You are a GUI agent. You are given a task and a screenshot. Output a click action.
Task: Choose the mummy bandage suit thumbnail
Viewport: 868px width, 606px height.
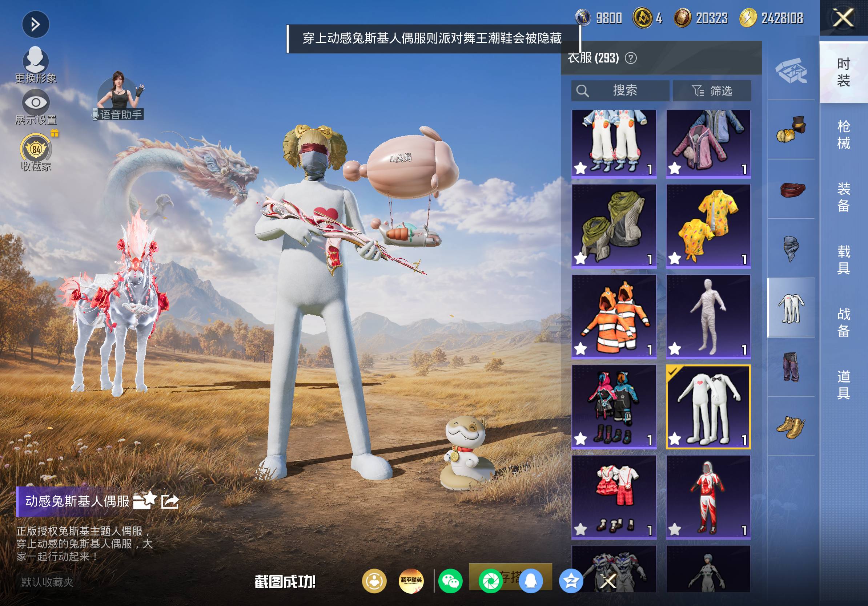click(708, 316)
